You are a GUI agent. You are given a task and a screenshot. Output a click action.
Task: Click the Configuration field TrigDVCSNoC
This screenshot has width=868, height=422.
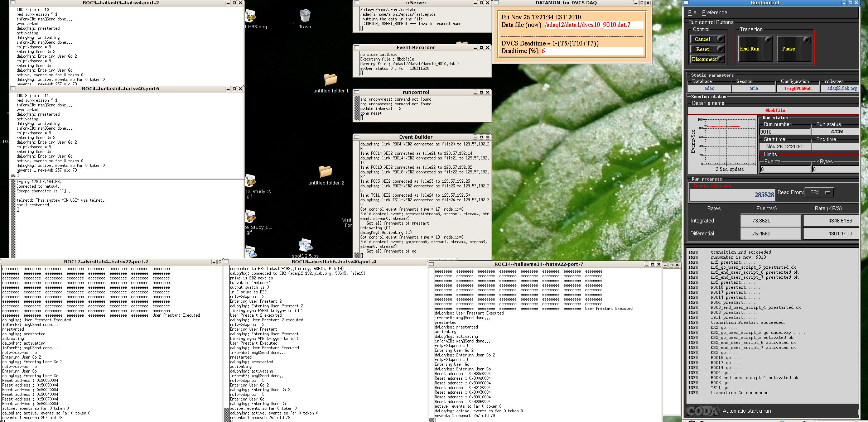797,88
